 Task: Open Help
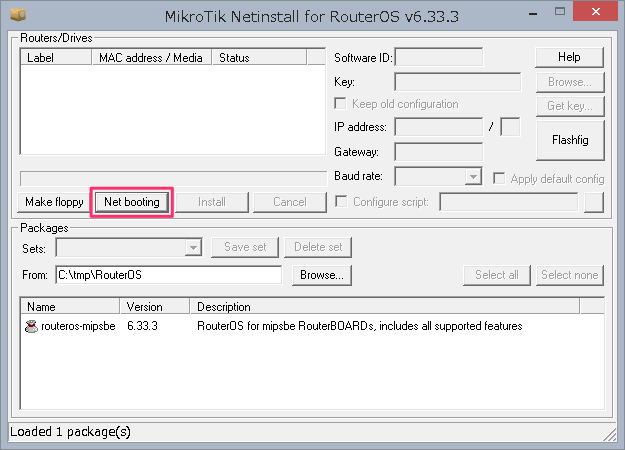tap(569, 57)
